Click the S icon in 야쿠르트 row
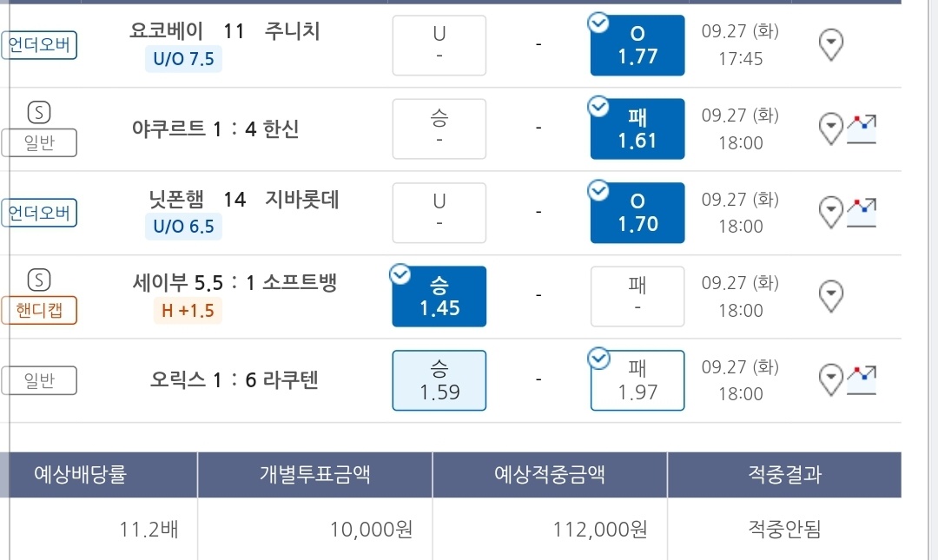Screen dimensions: 938x560 (x=39, y=113)
